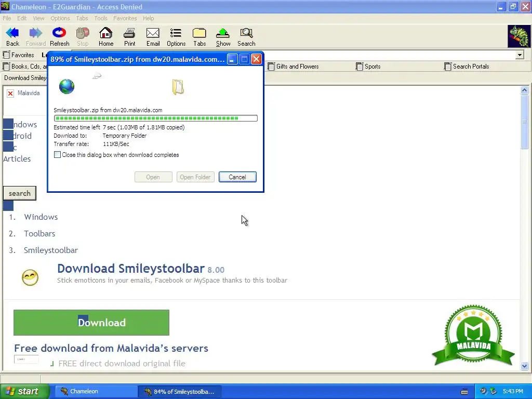
Task: Click the Download Smileystoolbar heading
Action: click(x=130, y=269)
